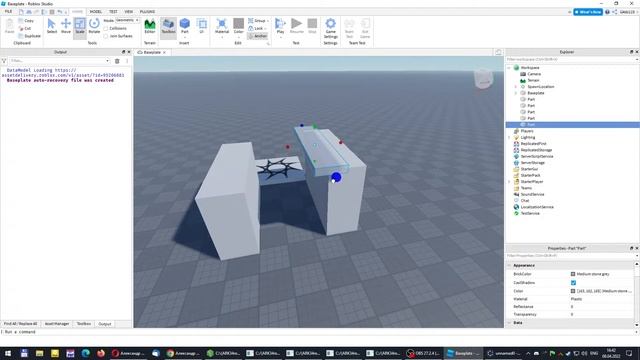Click the What's New button

click(588, 12)
